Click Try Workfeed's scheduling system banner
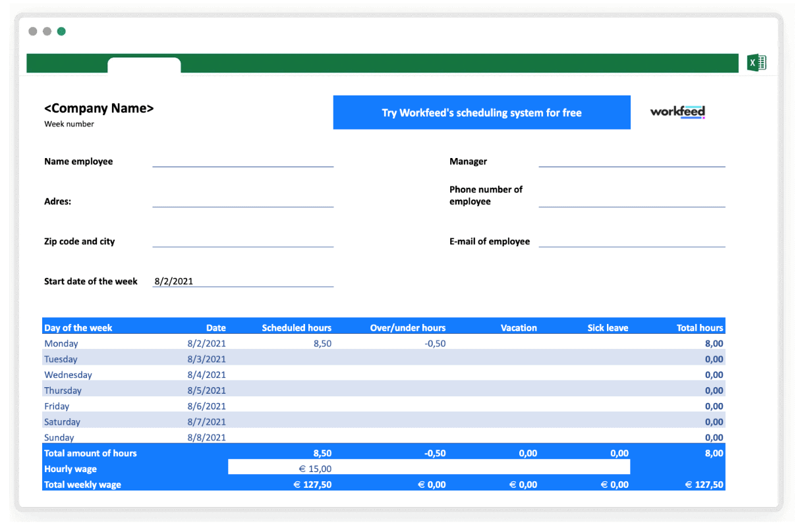Screen dimensions: 800x532 click(x=482, y=113)
